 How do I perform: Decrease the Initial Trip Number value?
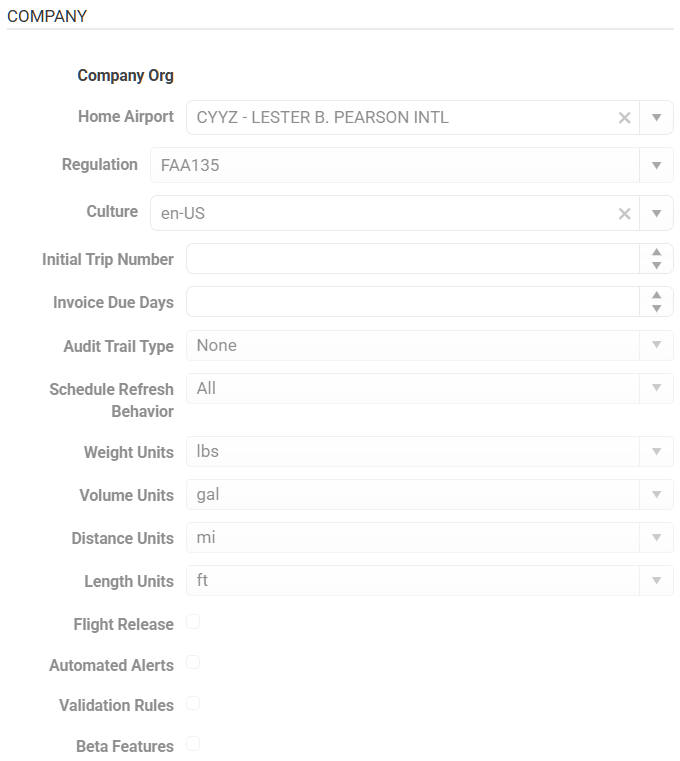[x=656, y=266]
